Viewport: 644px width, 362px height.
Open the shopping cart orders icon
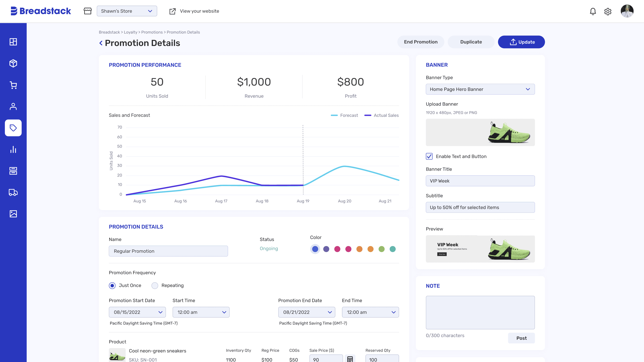coord(13,85)
